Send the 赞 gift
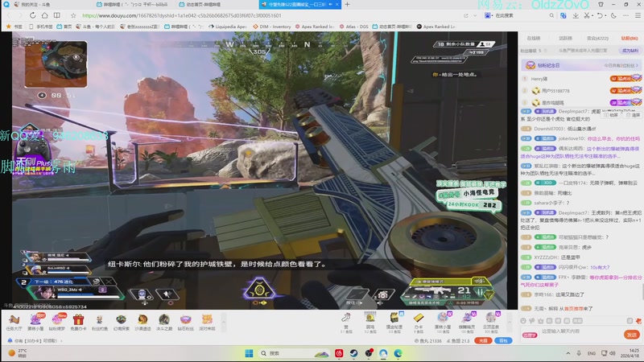 point(346,323)
